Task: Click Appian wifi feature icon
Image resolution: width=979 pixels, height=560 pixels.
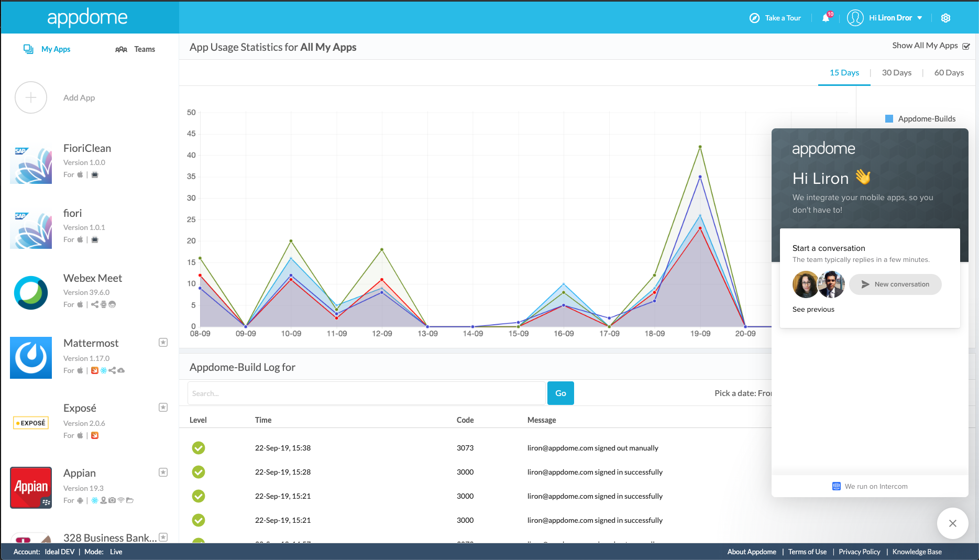Action: click(x=121, y=500)
